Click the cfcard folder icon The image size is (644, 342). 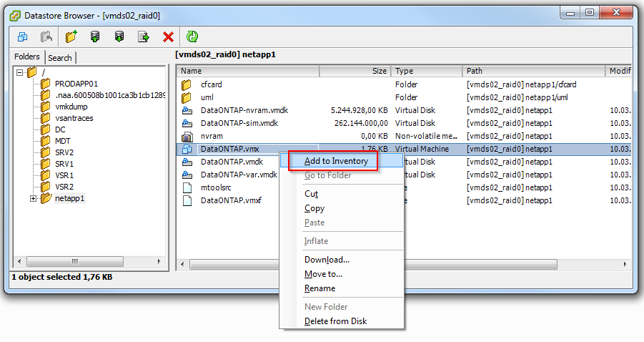187,84
